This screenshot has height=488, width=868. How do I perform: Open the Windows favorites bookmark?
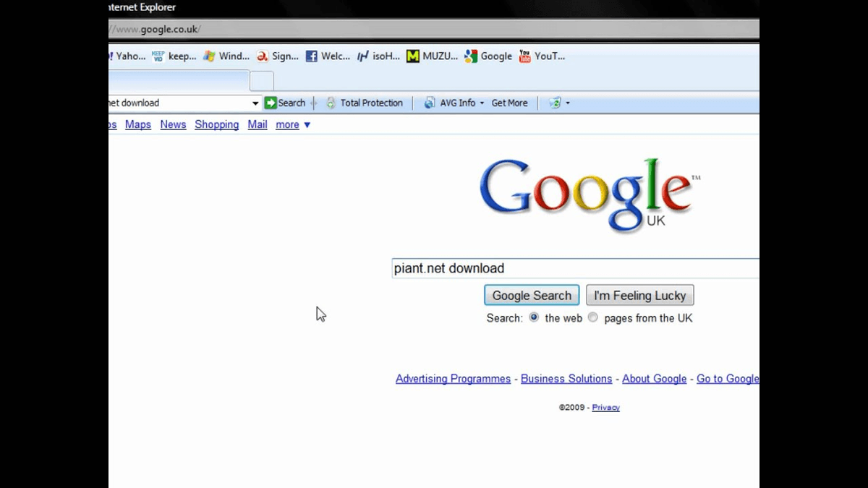(x=226, y=56)
